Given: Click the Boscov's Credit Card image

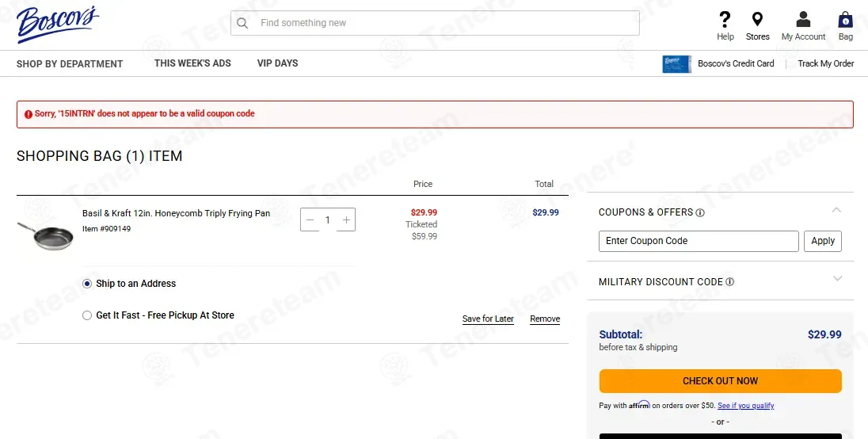Looking at the screenshot, I should (x=676, y=63).
